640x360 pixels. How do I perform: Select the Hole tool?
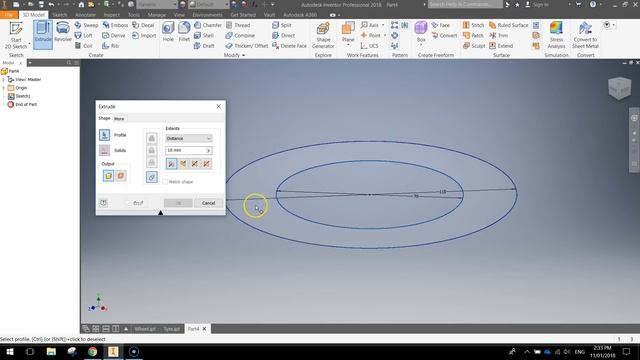click(x=168, y=32)
